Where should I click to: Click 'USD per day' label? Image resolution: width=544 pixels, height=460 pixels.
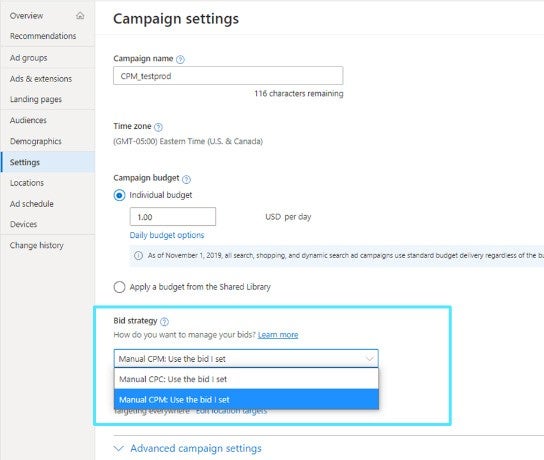tap(288, 217)
